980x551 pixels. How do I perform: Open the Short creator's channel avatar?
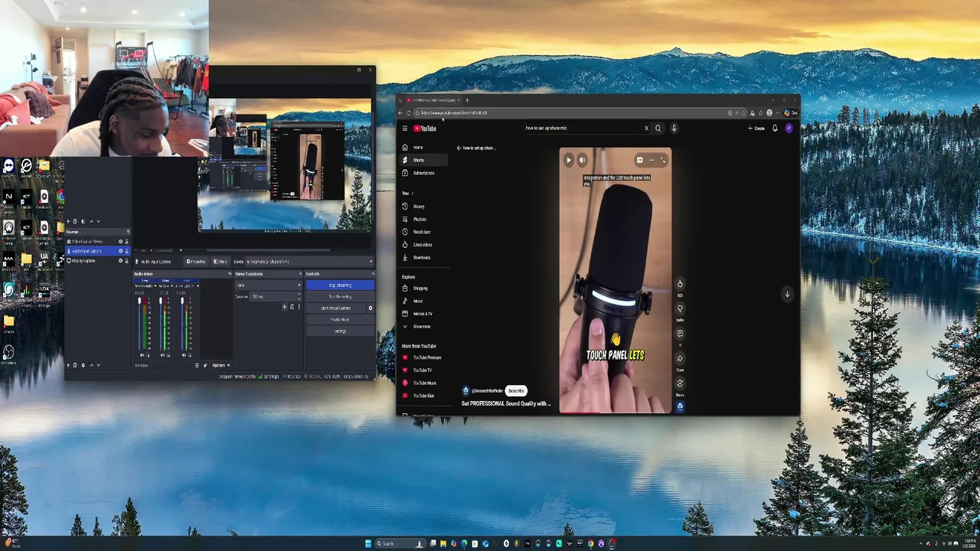pyautogui.click(x=465, y=390)
